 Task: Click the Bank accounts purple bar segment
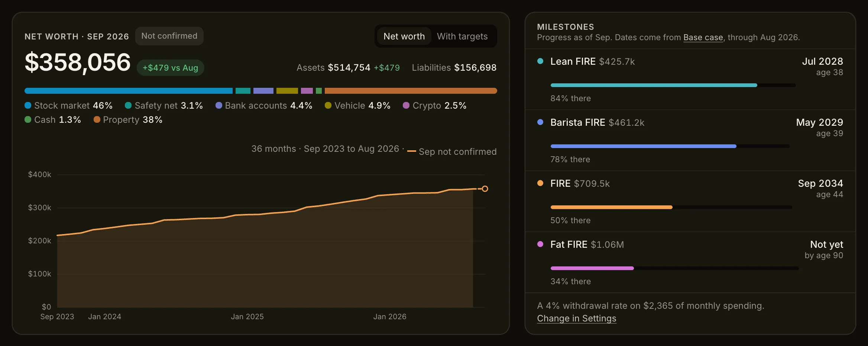(x=263, y=91)
